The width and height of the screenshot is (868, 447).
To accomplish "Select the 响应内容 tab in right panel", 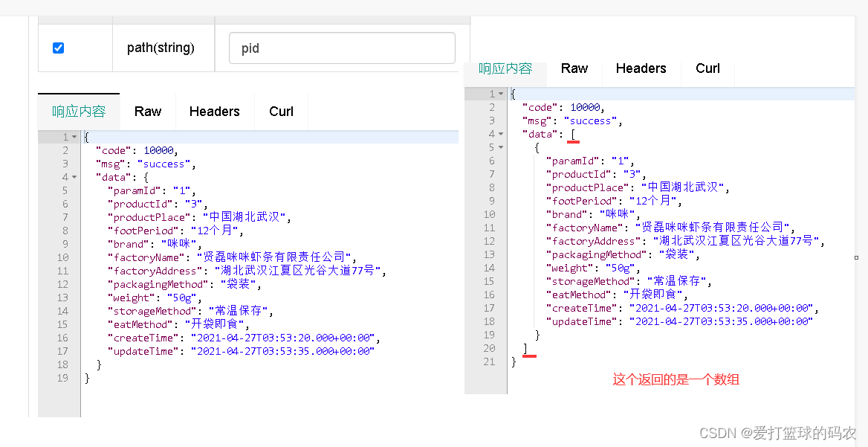I will click(x=505, y=68).
